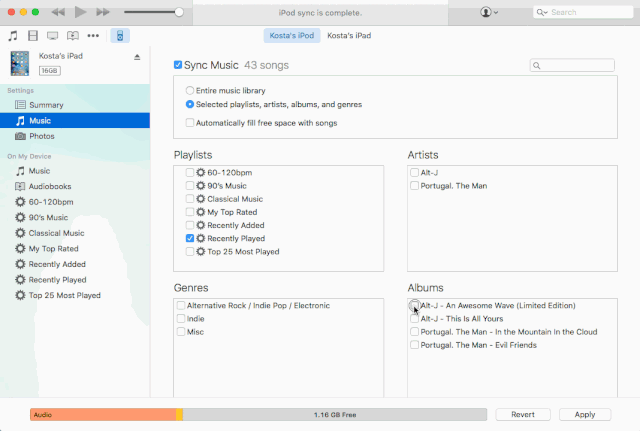Viewport: 640px width, 431px height.
Task: Switch to the Kosta's iPad tab
Action: click(x=349, y=36)
